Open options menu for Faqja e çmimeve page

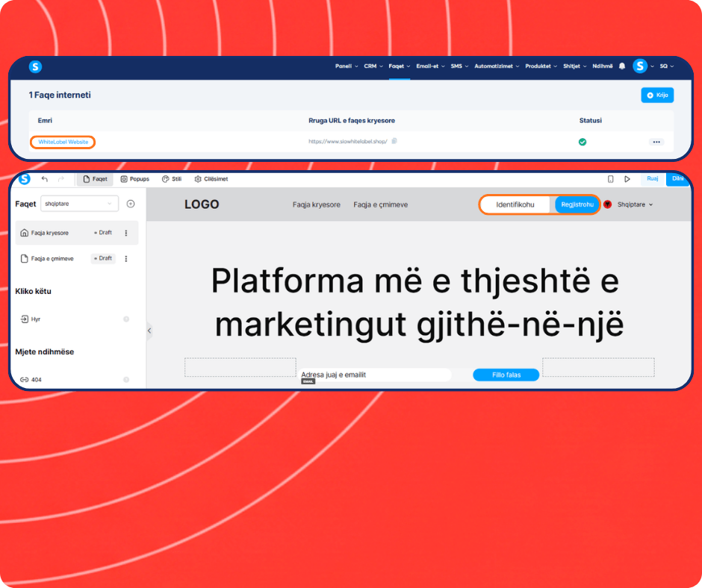click(x=126, y=259)
